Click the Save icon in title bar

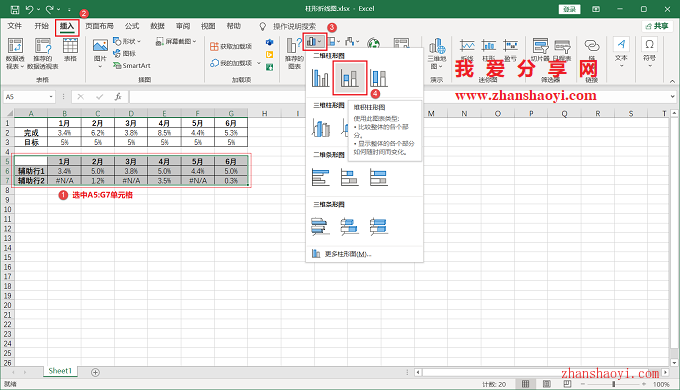coord(15,9)
